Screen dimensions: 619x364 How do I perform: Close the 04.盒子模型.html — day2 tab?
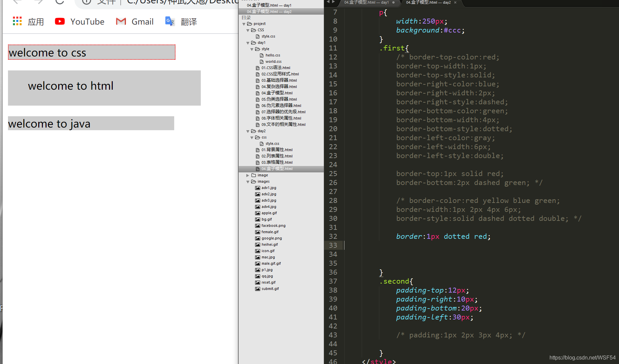point(455,2)
